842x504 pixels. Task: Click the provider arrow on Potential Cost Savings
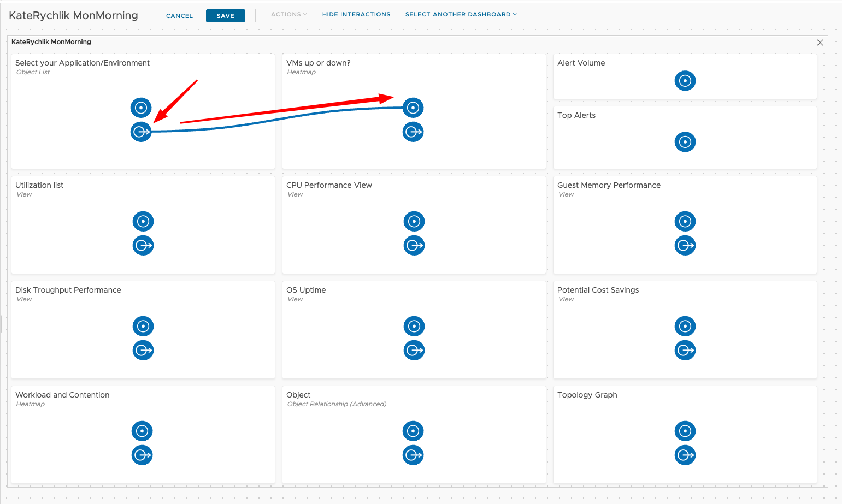tap(685, 350)
